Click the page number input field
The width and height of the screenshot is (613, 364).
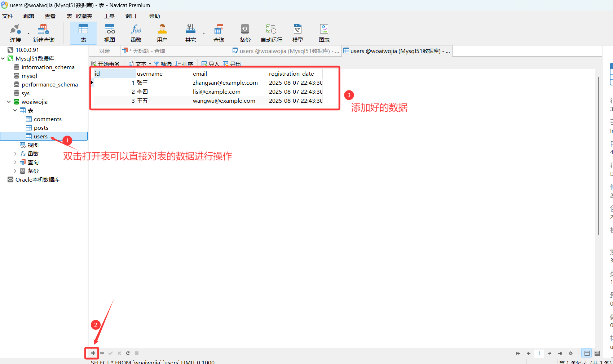(539, 353)
